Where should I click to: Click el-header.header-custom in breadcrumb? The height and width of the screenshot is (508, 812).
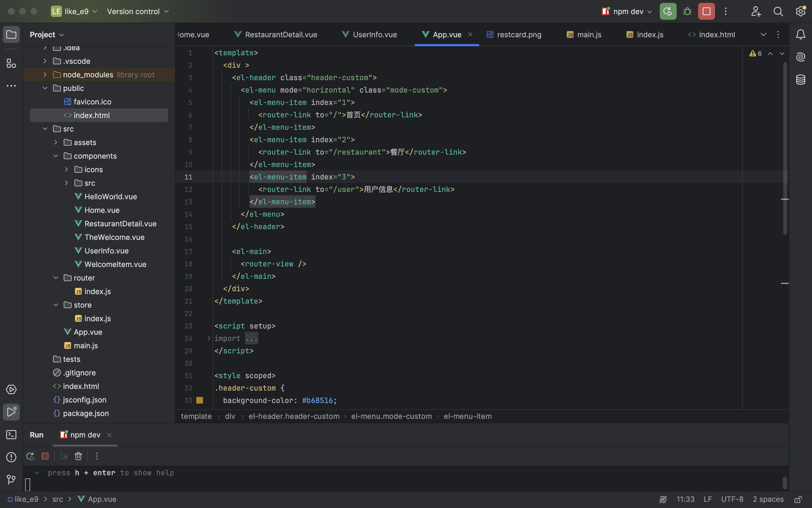294,416
